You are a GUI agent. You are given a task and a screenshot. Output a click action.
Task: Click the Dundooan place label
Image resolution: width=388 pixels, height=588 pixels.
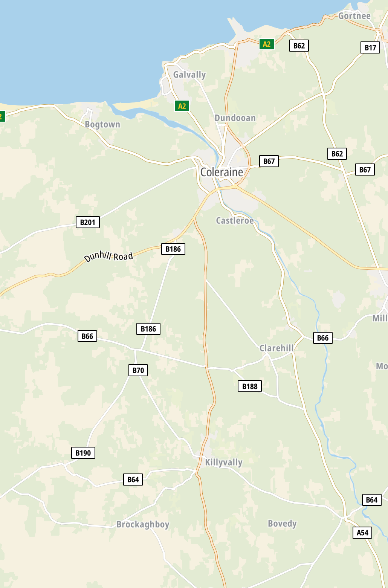pyautogui.click(x=235, y=118)
